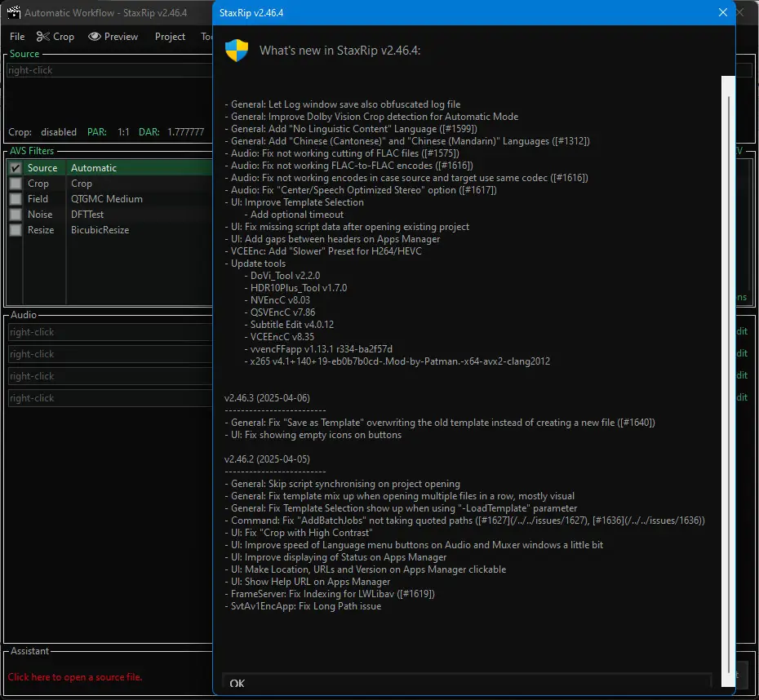Click the fourth Audio right-click field
The height and width of the screenshot is (700, 759).
click(110, 398)
